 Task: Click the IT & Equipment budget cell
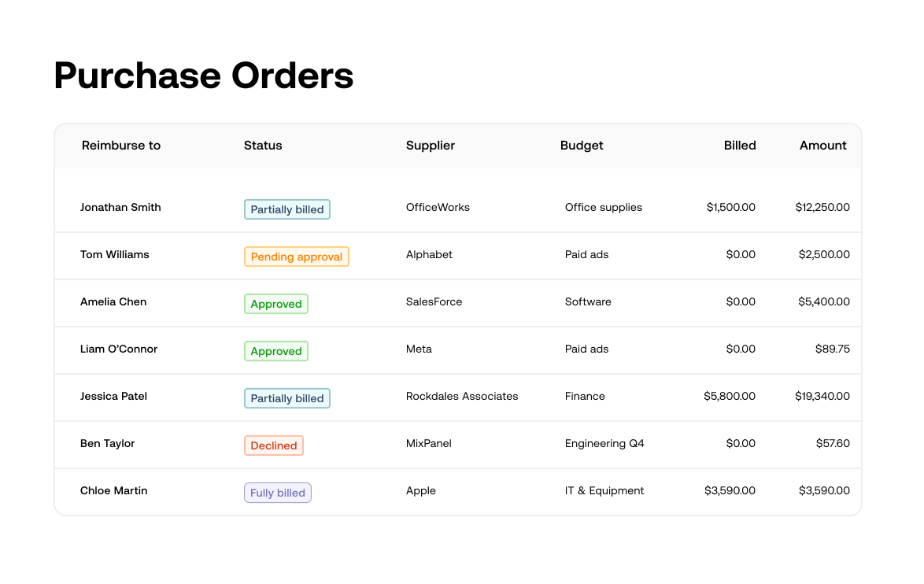(x=604, y=490)
